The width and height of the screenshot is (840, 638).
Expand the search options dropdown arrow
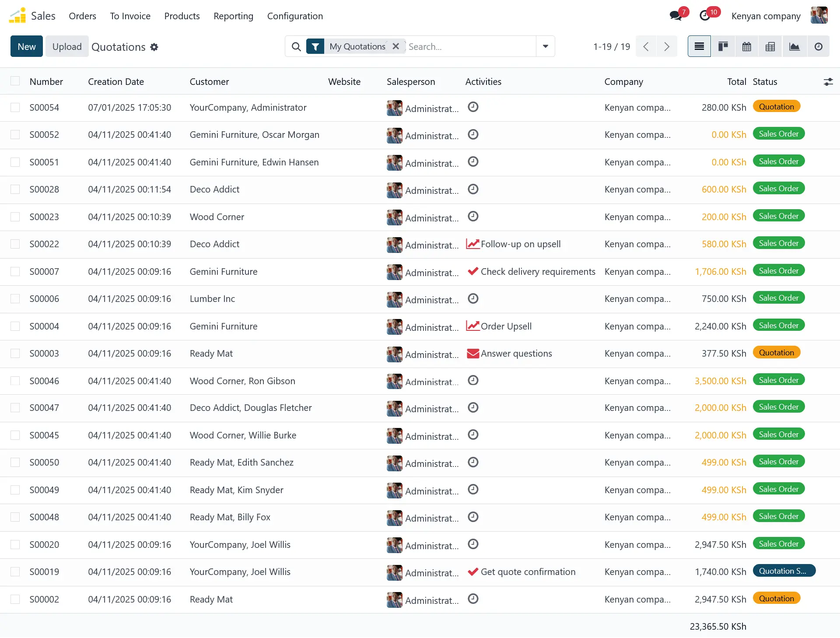coord(545,46)
